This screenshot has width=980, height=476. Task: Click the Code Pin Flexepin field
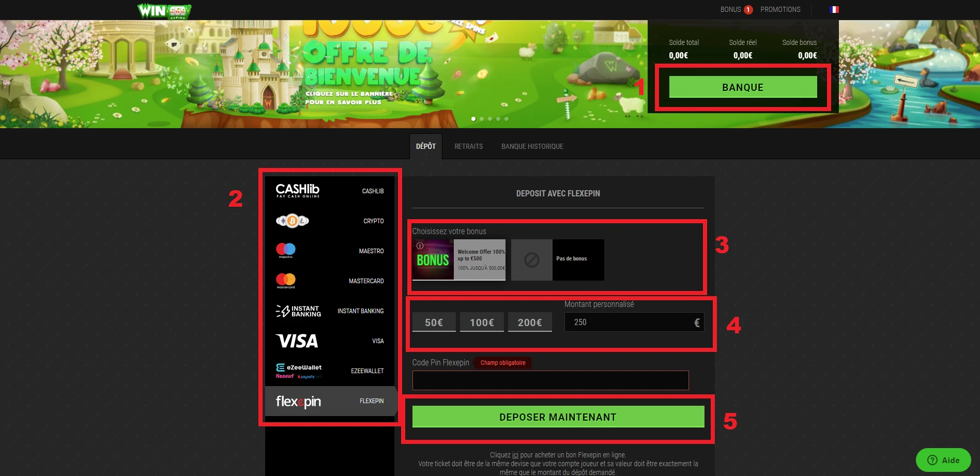(x=550, y=380)
